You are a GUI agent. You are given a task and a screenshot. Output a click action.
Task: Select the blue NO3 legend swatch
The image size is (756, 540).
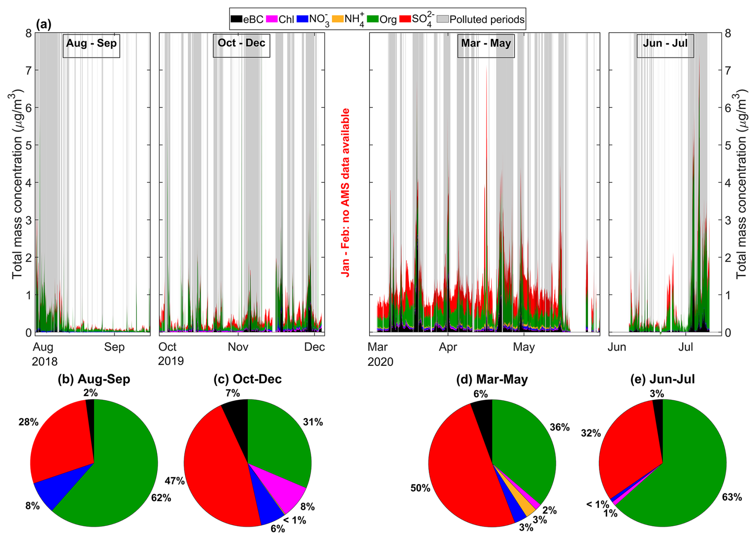pos(302,19)
